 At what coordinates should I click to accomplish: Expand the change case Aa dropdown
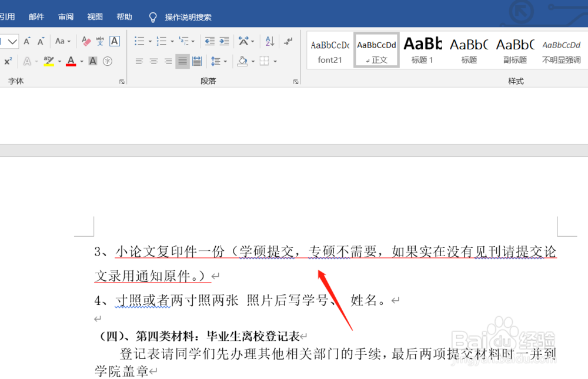click(x=69, y=42)
